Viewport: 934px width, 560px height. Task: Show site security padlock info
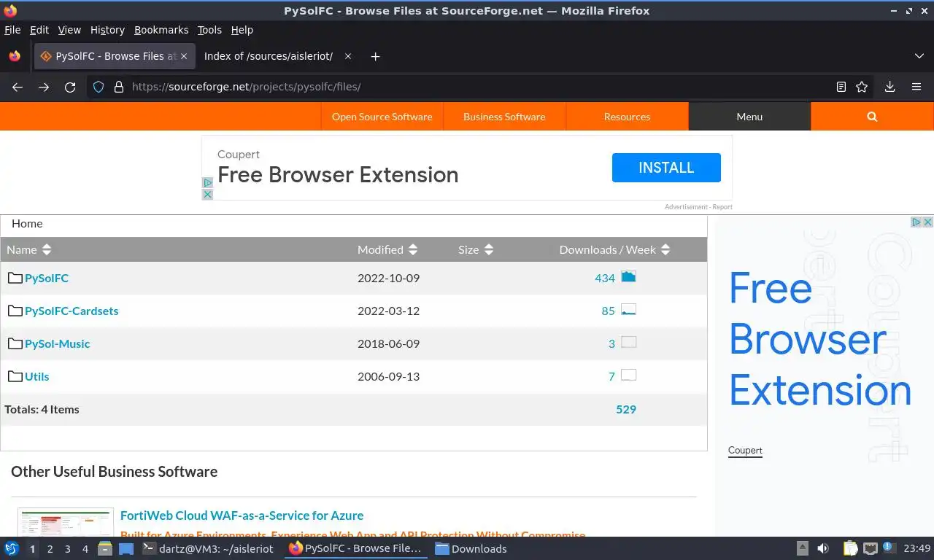point(119,87)
